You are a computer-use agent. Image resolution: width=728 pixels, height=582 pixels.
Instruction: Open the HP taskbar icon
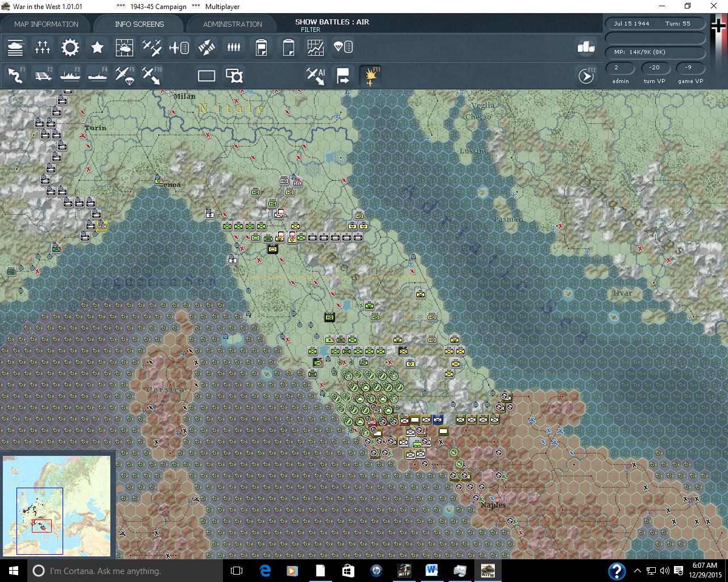(376, 571)
